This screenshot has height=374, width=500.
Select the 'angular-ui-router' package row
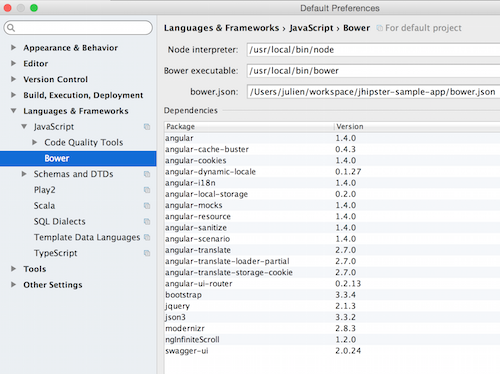(x=332, y=284)
